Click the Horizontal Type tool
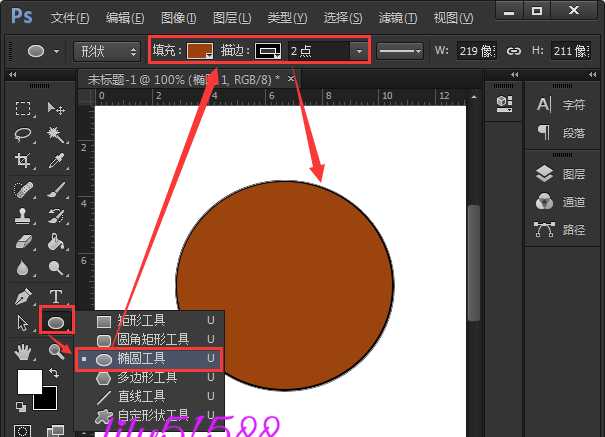The height and width of the screenshot is (437, 605). tap(56, 296)
